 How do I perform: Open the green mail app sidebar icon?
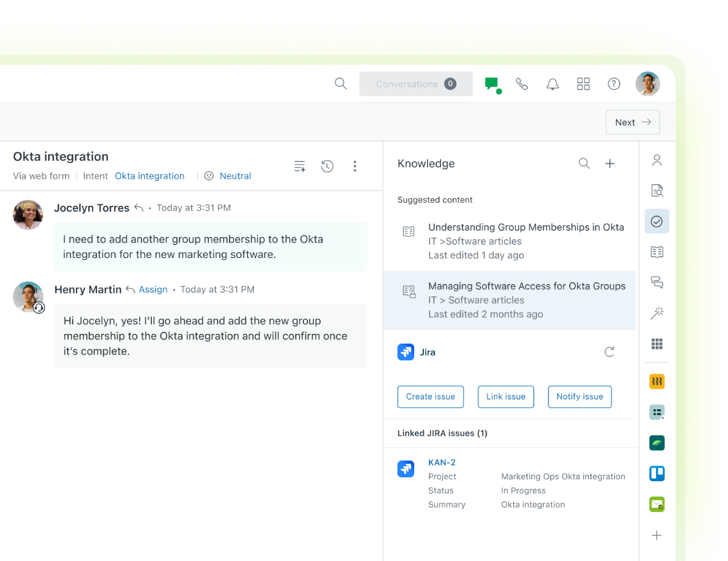657,504
